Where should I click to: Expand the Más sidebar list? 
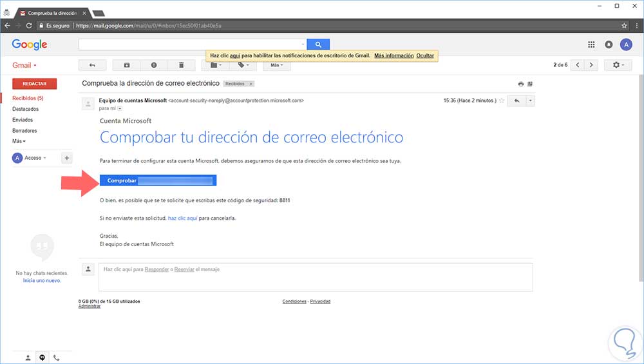coord(19,141)
